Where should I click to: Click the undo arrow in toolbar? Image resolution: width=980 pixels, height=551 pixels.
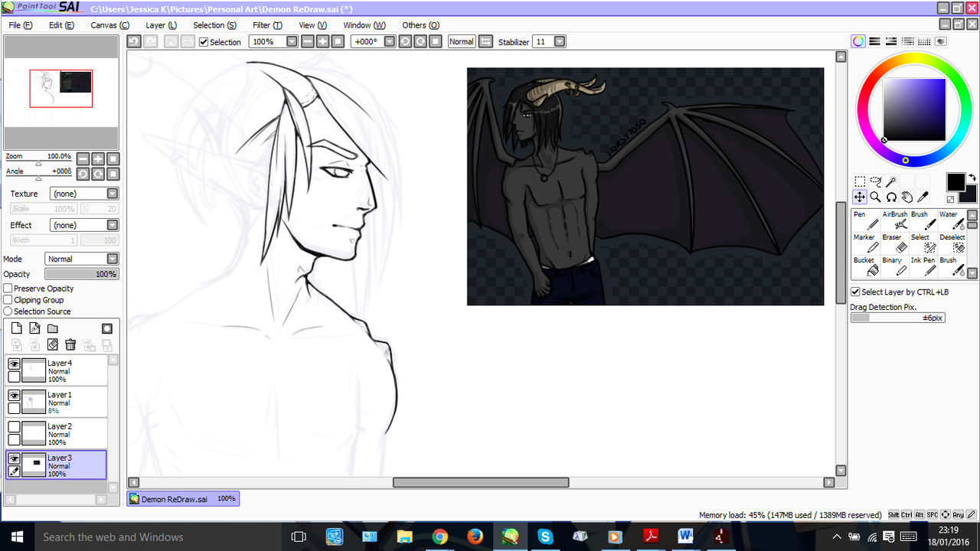[x=134, y=41]
